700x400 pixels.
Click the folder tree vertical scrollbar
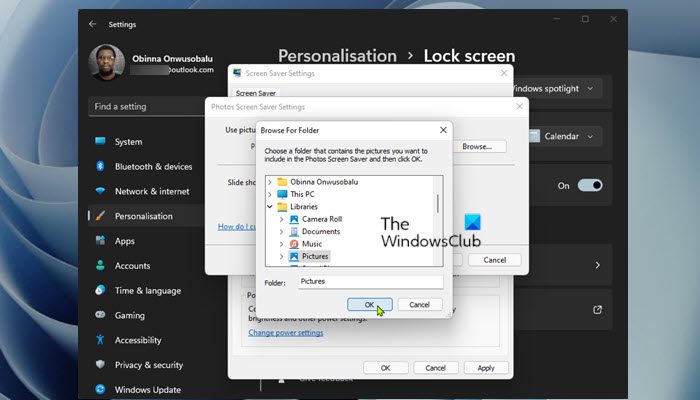pos(438,221)
